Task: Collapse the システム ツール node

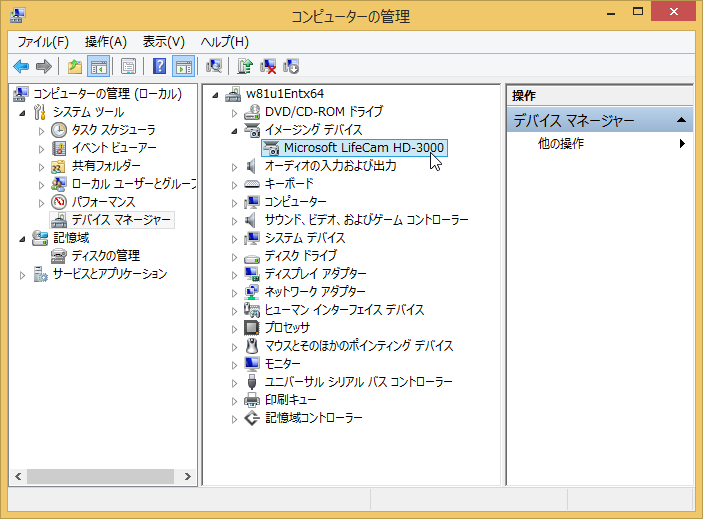Action: pos(22,113)
